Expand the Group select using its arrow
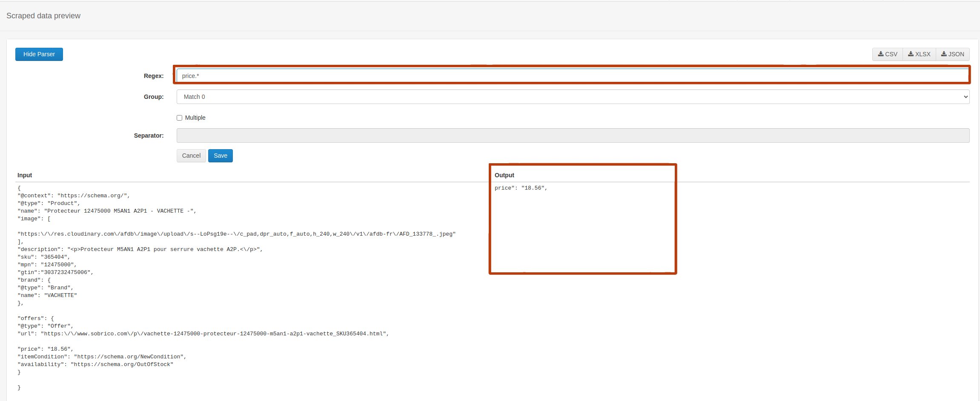This screenshot has height=401, width=980. tap(965, 97)
